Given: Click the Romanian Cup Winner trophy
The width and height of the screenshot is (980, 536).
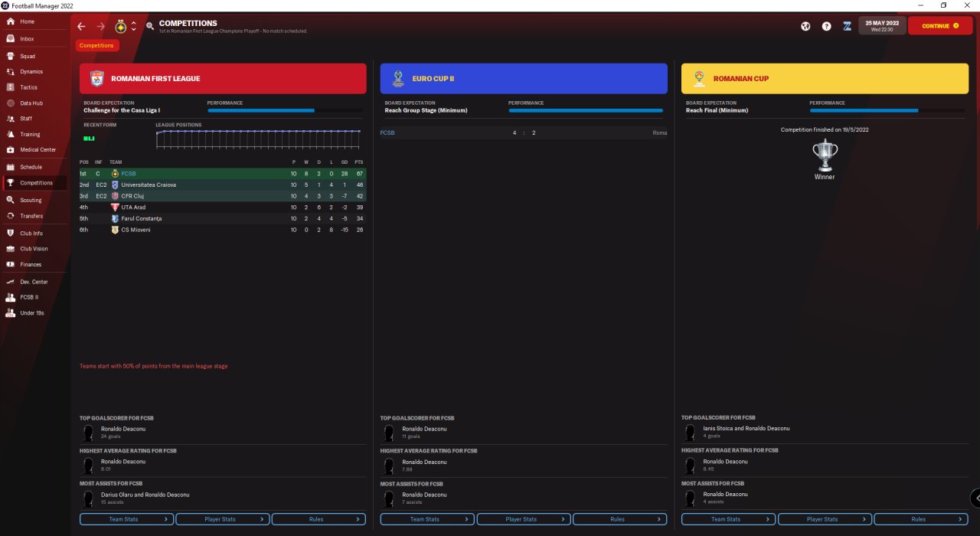Looking at the screenshot, I should 825,156.
